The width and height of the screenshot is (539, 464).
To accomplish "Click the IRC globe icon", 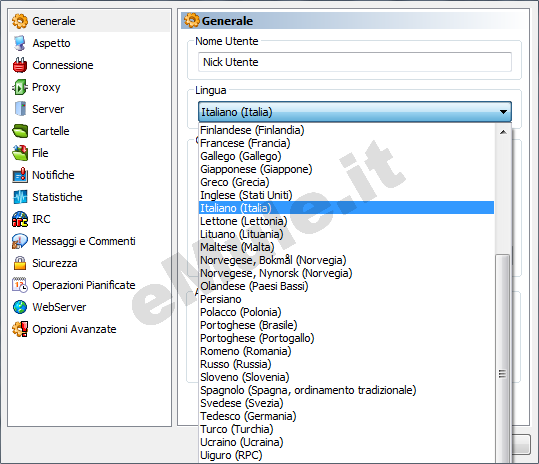I will click(x=20, y=219).
